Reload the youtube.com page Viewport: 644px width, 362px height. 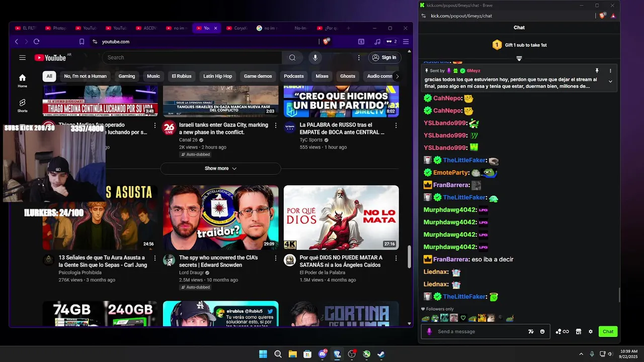pyautogui.click(x=36, y=42)
